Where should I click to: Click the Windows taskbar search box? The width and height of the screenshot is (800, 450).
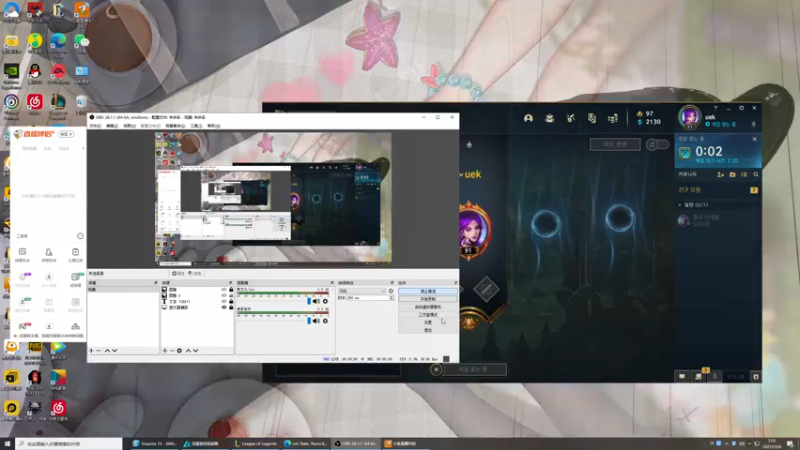point(69,443)
